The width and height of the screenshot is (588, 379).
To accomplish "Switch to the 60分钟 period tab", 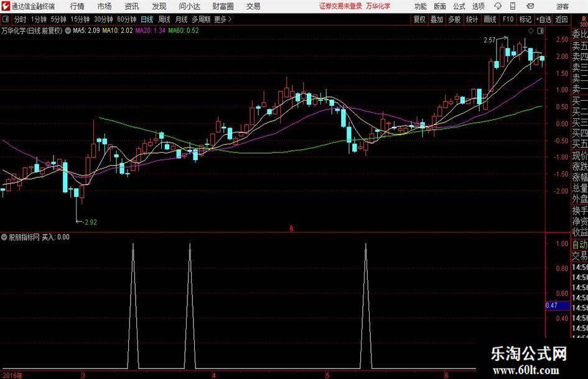I will (x=126, y=19).
